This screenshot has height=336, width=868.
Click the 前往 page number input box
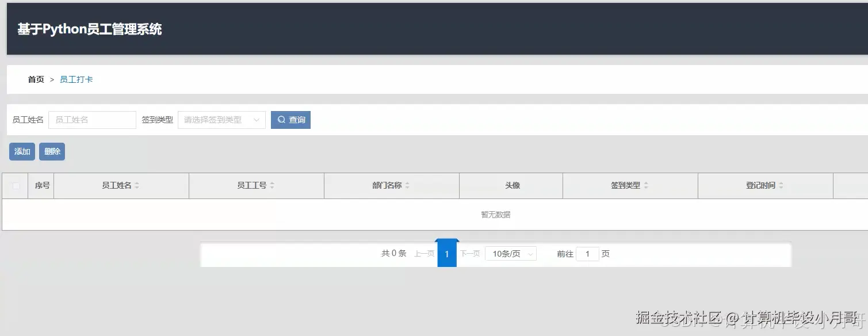(587, 254)
